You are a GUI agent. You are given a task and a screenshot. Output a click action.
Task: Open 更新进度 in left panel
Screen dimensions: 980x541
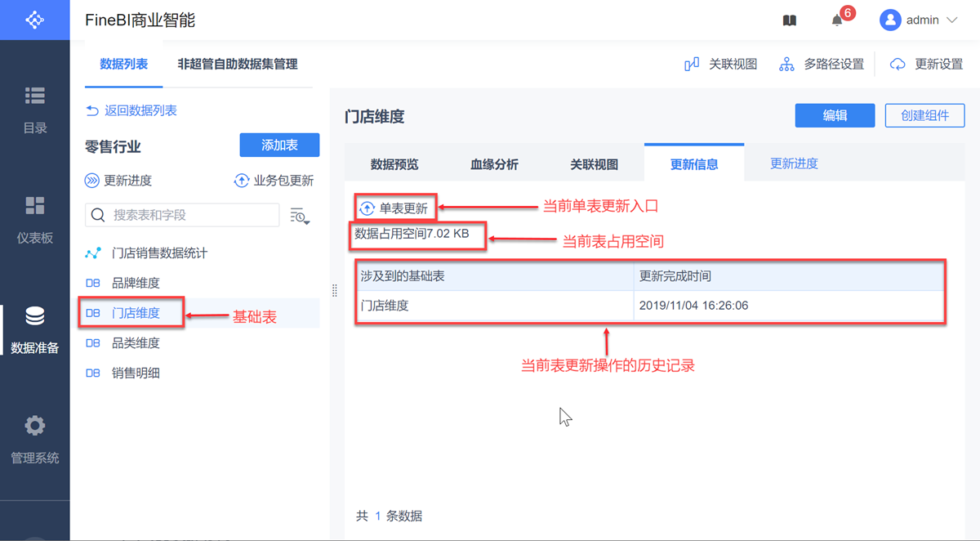pos(118,181)
